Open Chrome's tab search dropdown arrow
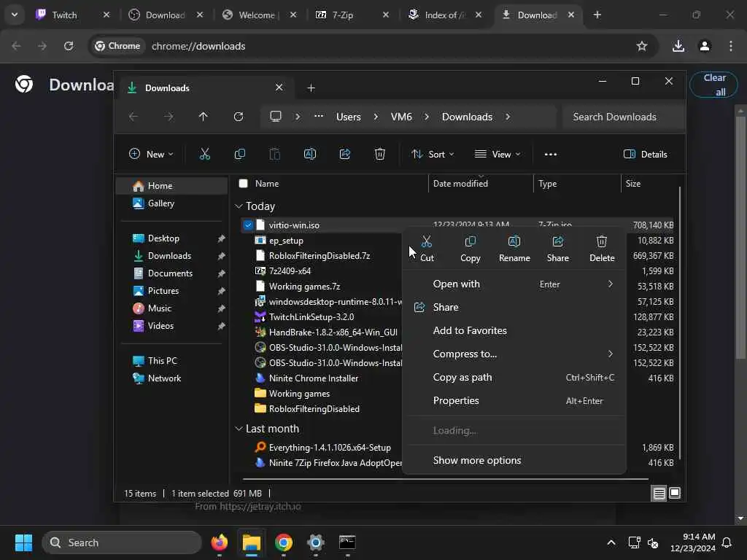The image size is (747, 560). tap(15, 15)
